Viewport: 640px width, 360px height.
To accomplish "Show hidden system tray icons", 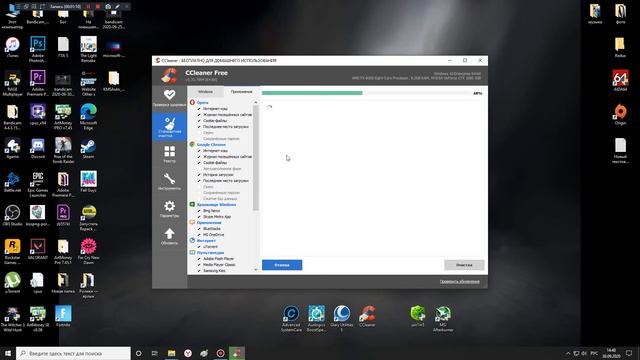I will (x=568, y=353).
